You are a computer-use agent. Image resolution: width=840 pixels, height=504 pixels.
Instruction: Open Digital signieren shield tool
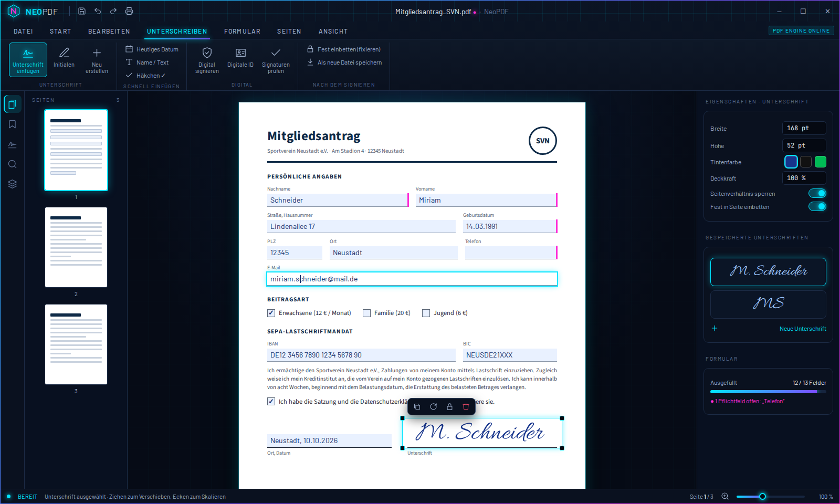coord(207,60)
